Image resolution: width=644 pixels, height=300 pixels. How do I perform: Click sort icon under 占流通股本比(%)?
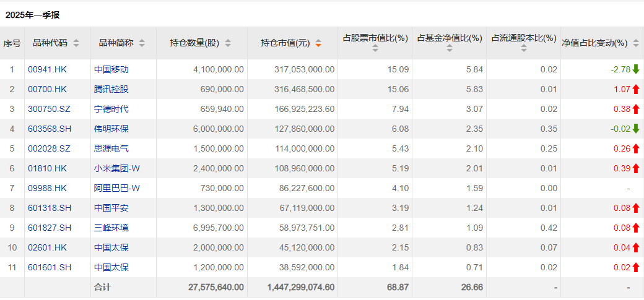pyautogui.click(x=524, y=48)
